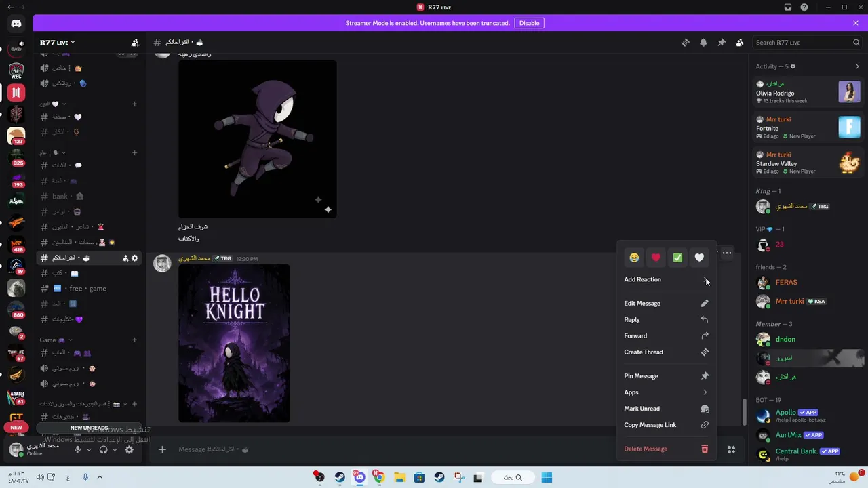This screenshot has height=488, width=868.
Task: Open File Explorer from the taskbar
Action: coord(399,477)
